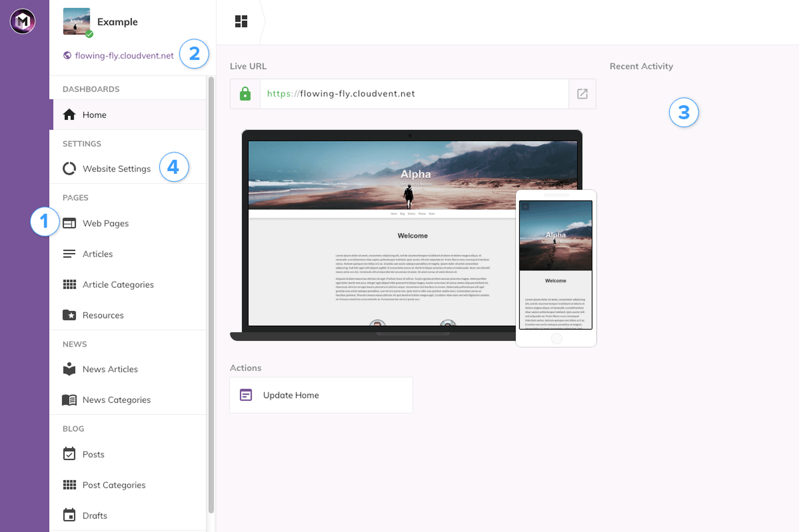Viewport: 799px width, 532px height.
Task: Open Posts under the Blog section
Action: 93,454
